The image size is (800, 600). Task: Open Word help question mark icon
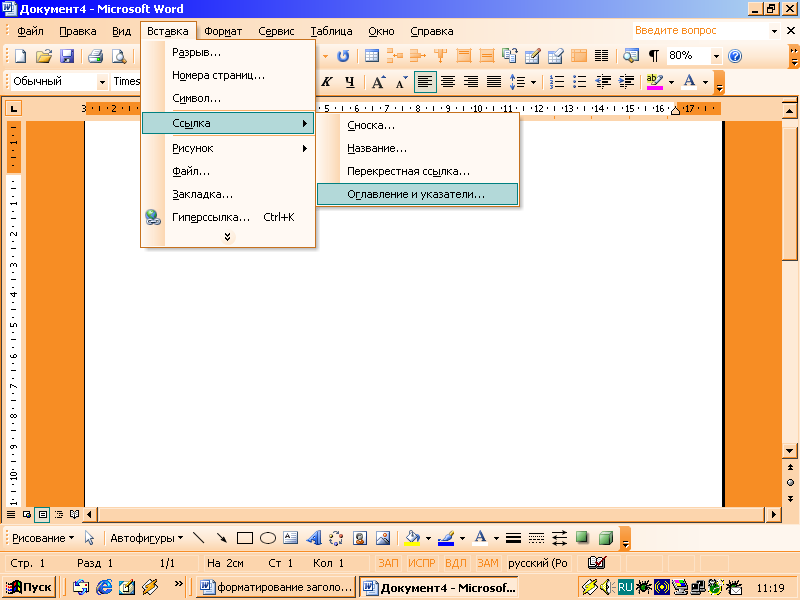tap(735, 56)
